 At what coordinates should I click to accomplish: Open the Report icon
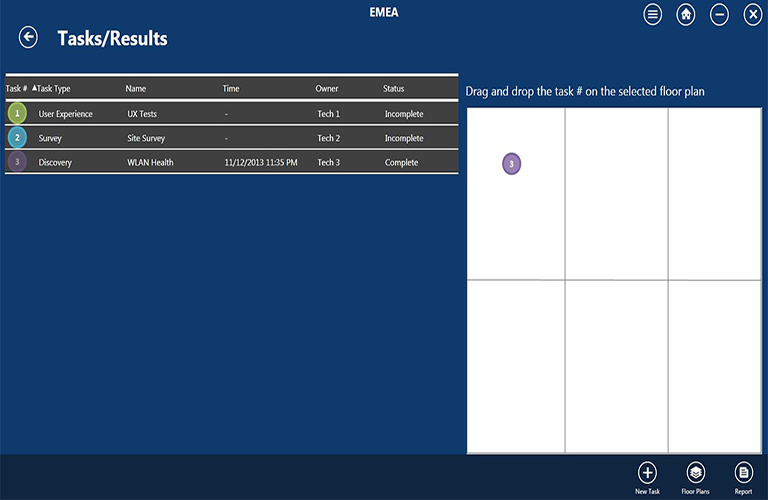(743, 472)
